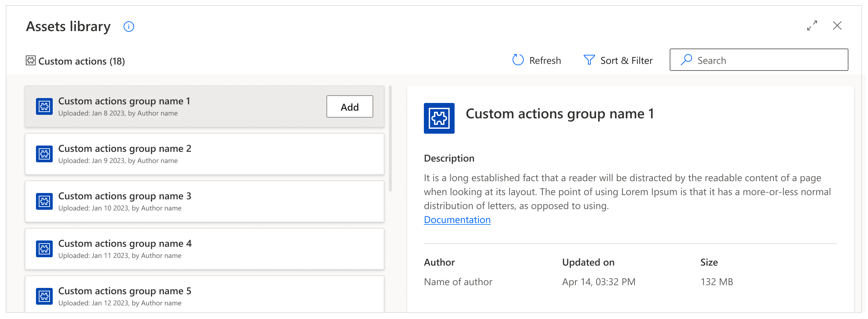Viewport: 868px width, 319px height.
Task: Click the Sort & Filter funnel icon
Action: click(x=589, y=60)
